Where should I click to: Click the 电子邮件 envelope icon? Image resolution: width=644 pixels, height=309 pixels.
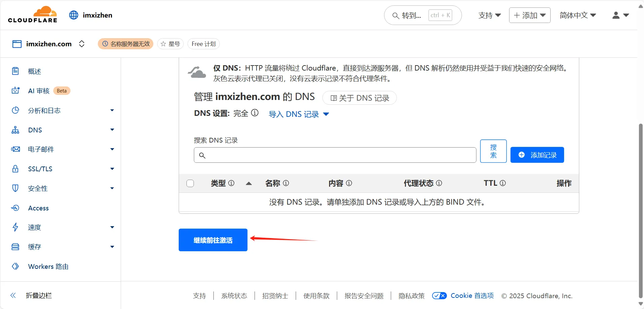pos(16,149)
